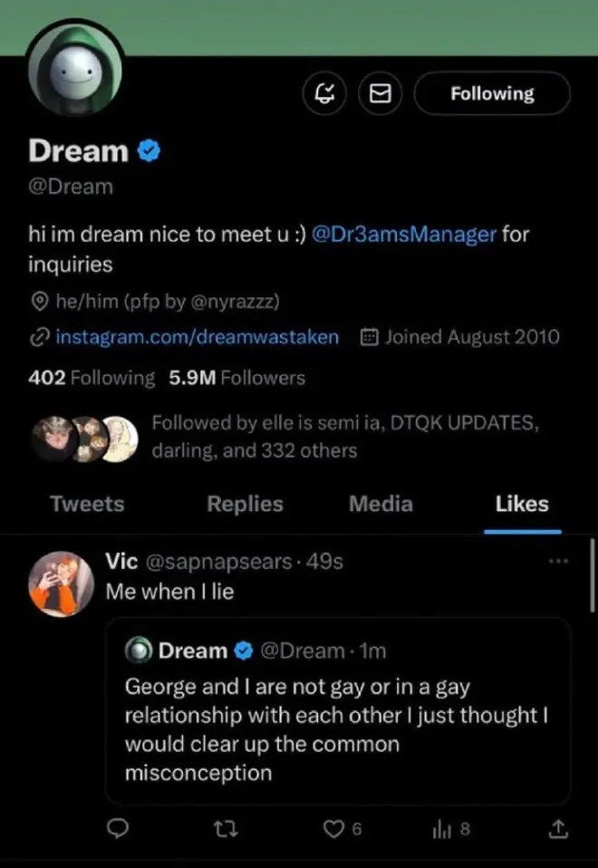Click the reply speech bubble icon
The image size is (598, 868).
(x=117, y=827)
